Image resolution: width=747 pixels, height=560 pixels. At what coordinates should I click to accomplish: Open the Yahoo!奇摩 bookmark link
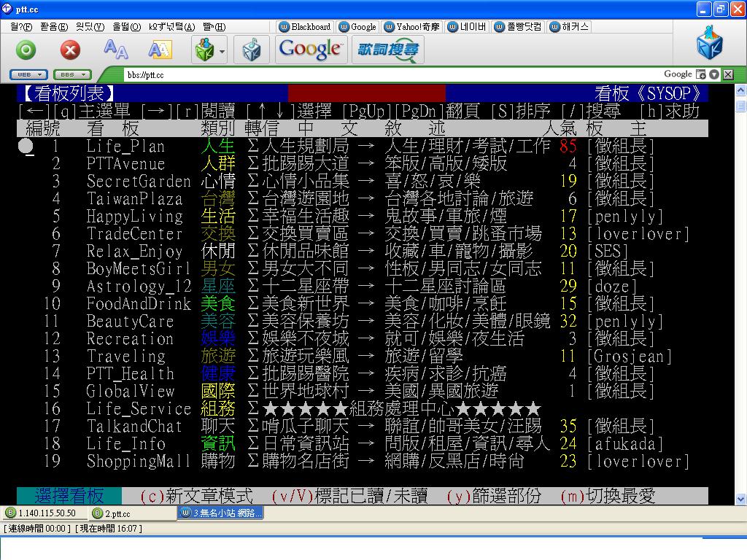tap(412, 27)
